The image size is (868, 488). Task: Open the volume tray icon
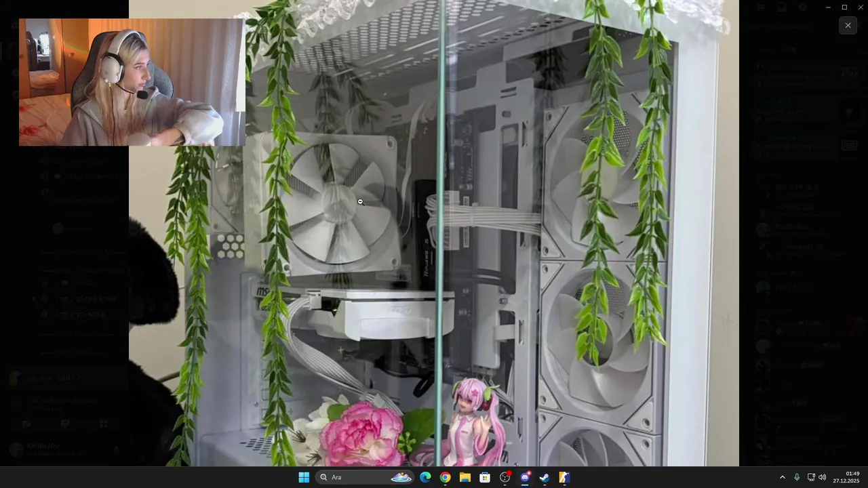(x=823, y=477)
